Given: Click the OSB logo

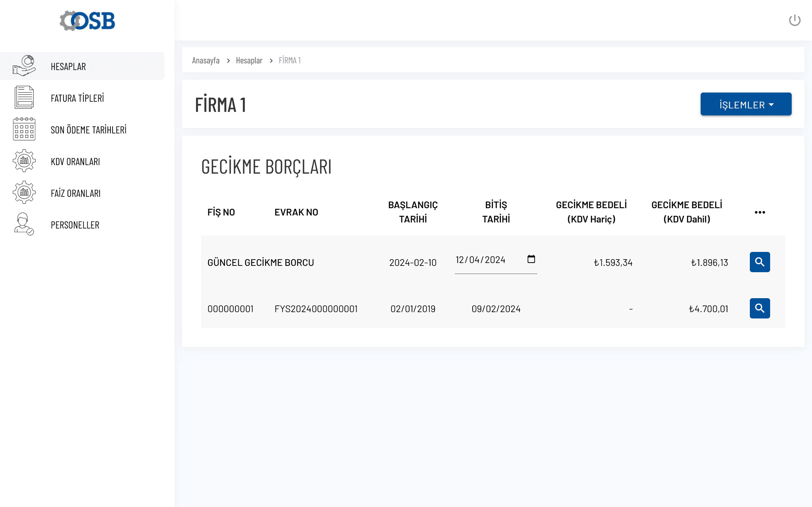Looking at the screenshot, I should (87, 21).
